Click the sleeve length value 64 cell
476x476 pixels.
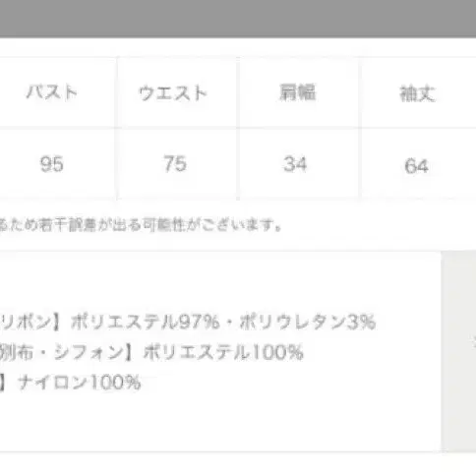pyautogui.click(x=416, y=165)
